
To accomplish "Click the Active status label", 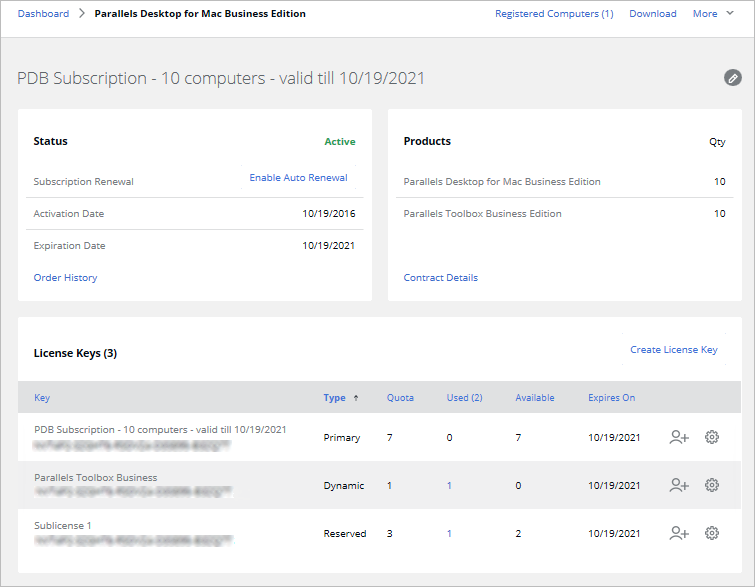I will click(x=339, y=142).
